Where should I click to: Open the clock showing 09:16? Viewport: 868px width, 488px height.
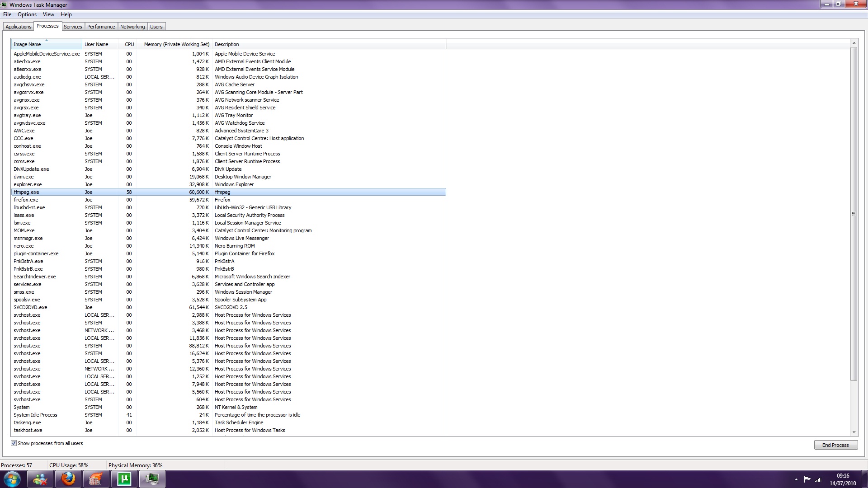843,479
